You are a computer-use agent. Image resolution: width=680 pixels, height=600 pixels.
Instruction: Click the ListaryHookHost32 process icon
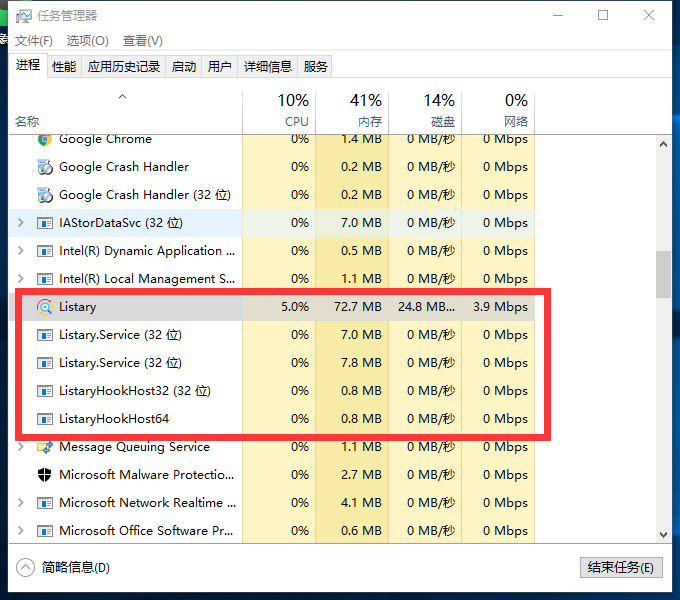pos(45,391)
